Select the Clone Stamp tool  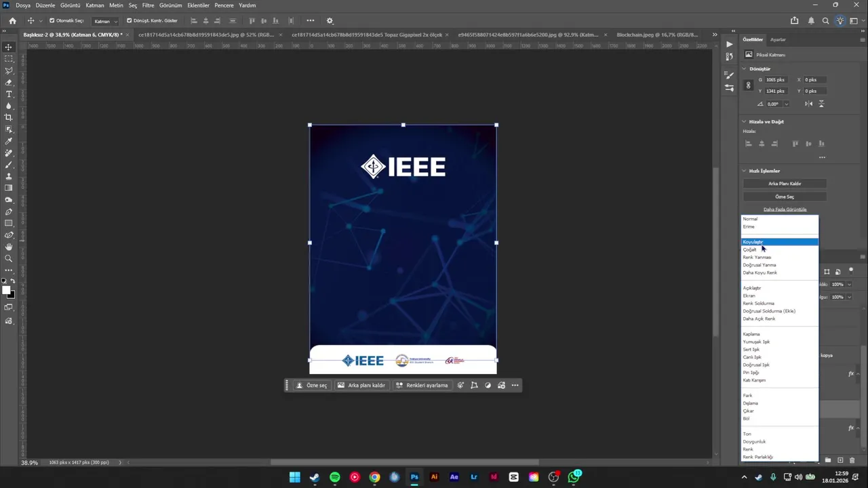click(x=9, y=176)
